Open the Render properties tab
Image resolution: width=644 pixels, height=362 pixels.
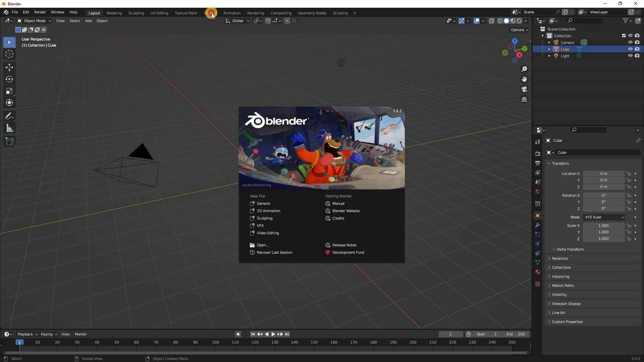(x=538, y=154)
